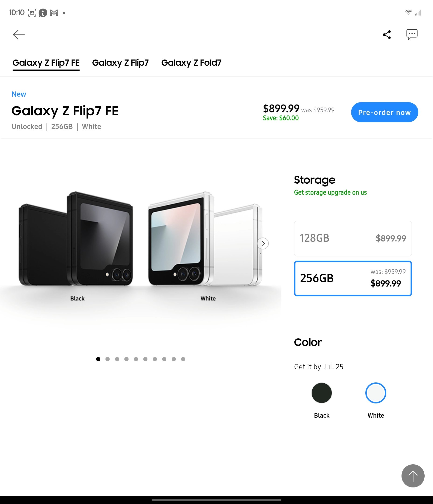Open Get storage upgrade on us link
Image resolution: width=433 pixels, height=504 pixels.
(x=330, y=192)
